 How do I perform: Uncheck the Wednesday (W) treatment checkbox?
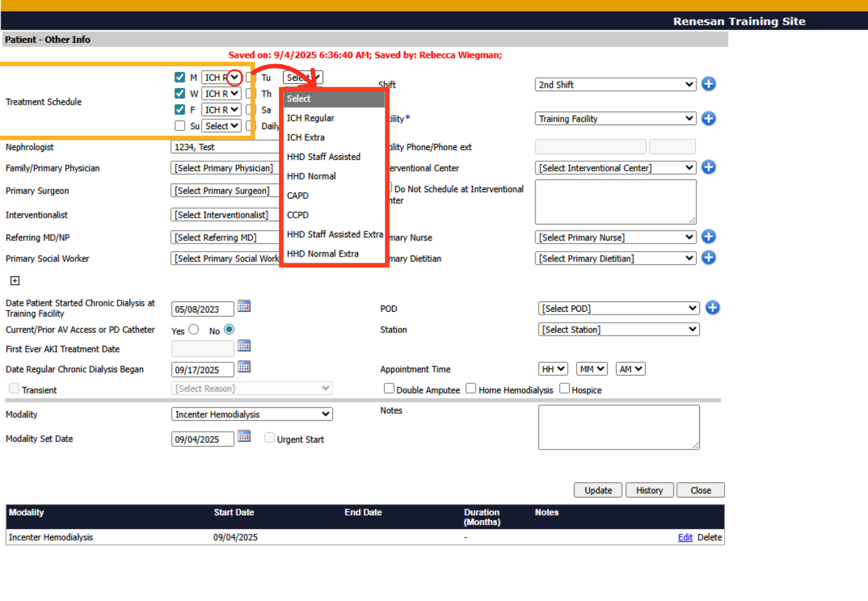coord(180,93)
